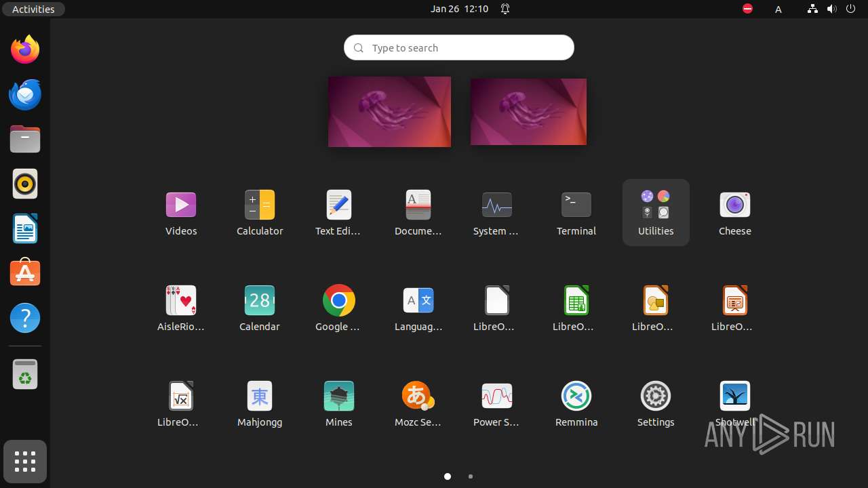Open Help from the dock
The image size is (868, 488).
click(x=25, y=318)
